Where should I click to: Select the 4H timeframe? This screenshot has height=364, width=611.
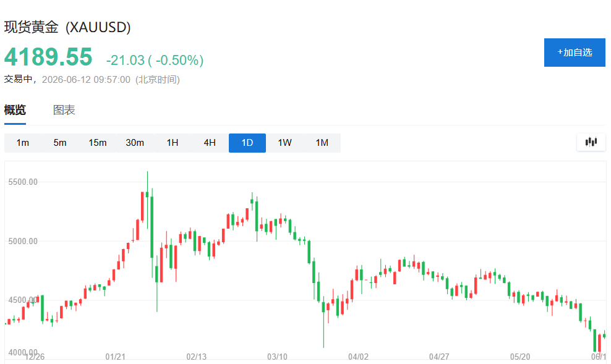[210, 143]
